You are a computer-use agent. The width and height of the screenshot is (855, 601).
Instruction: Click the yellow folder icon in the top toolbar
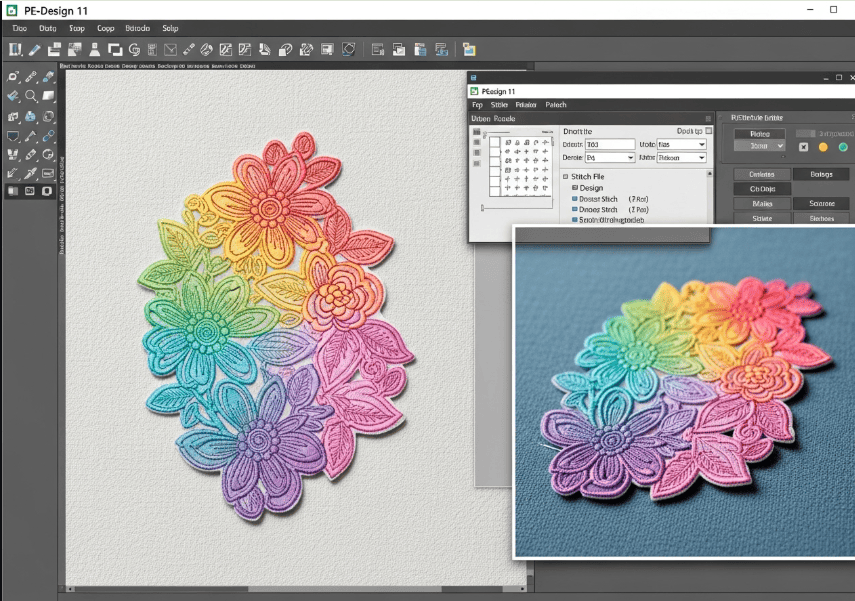pos(469,50)
